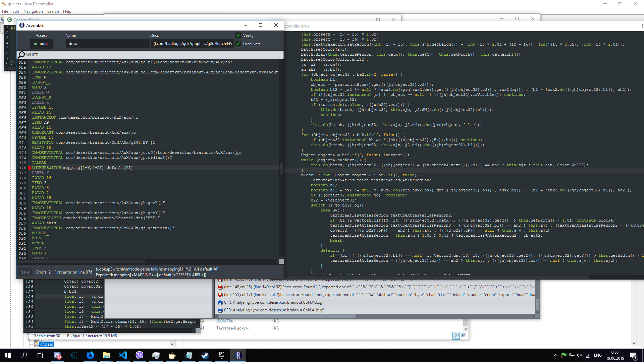644x362 pixels.
Task: Toggle the Local vars checkbox
Action: tap(238, 44)
